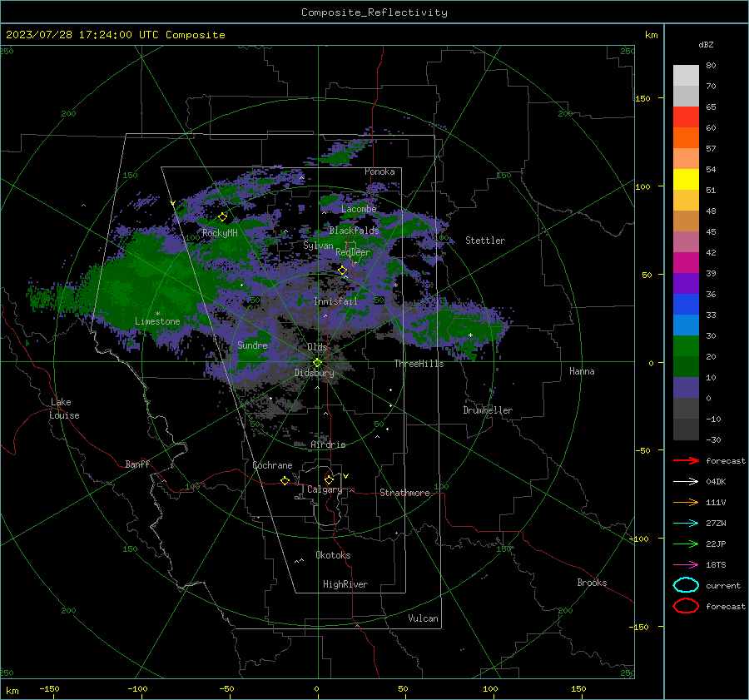Click the Blackfalds city label
This screenshot has height=700, width=749.
click(x=354, y=231)
